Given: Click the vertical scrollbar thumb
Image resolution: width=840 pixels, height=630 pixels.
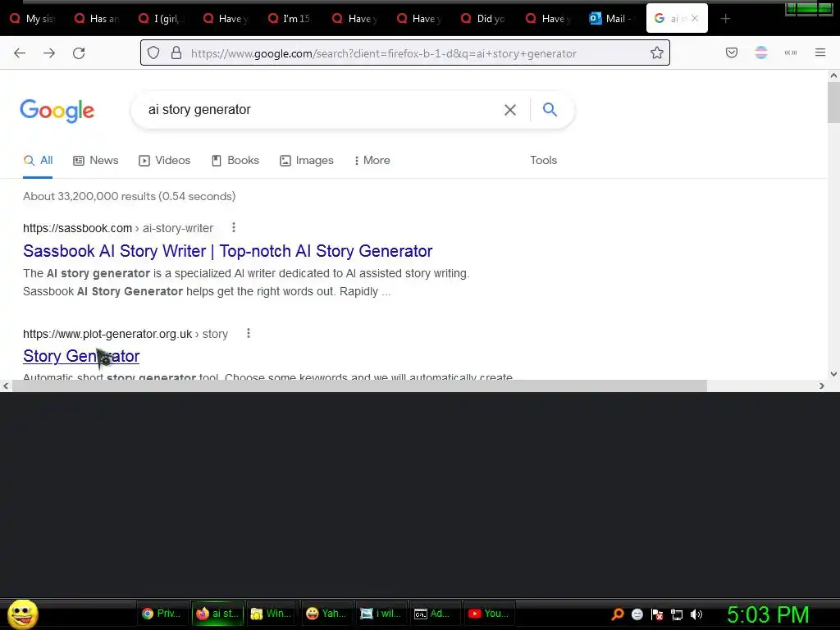Looking at the screenshot, I should tap(833, 103).
